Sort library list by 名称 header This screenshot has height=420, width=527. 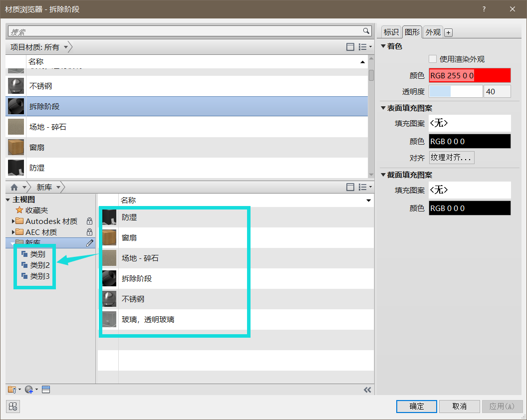click(246, 200)
